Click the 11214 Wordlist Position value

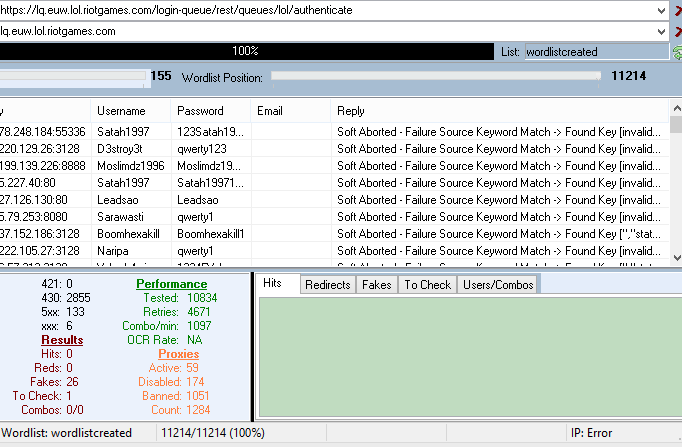pos(629,76)
